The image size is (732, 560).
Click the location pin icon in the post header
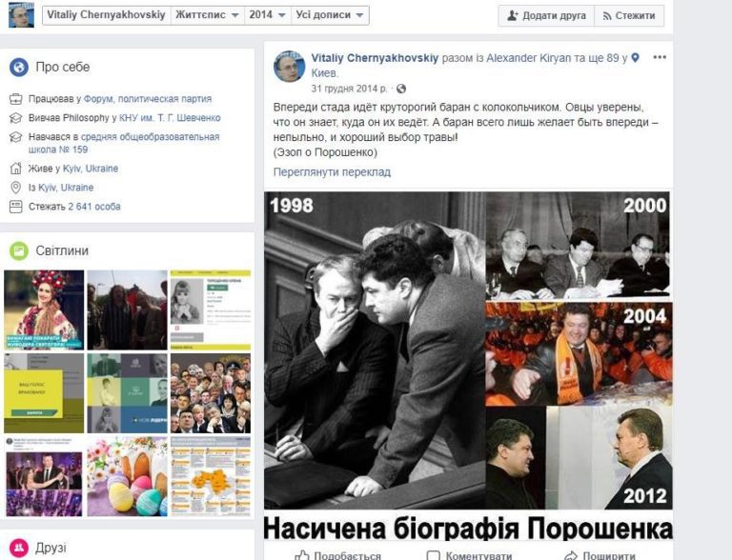636,58
